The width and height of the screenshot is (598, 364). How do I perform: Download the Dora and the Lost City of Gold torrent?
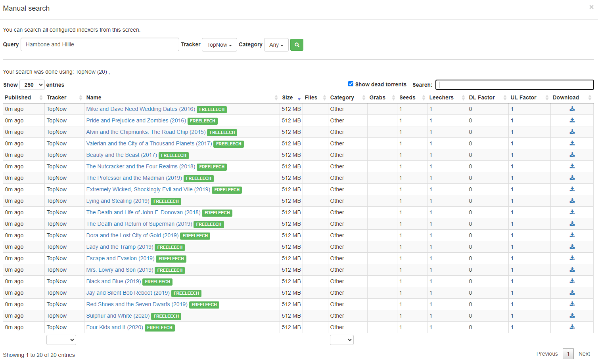pyautogui.click(x=572, y=235)
